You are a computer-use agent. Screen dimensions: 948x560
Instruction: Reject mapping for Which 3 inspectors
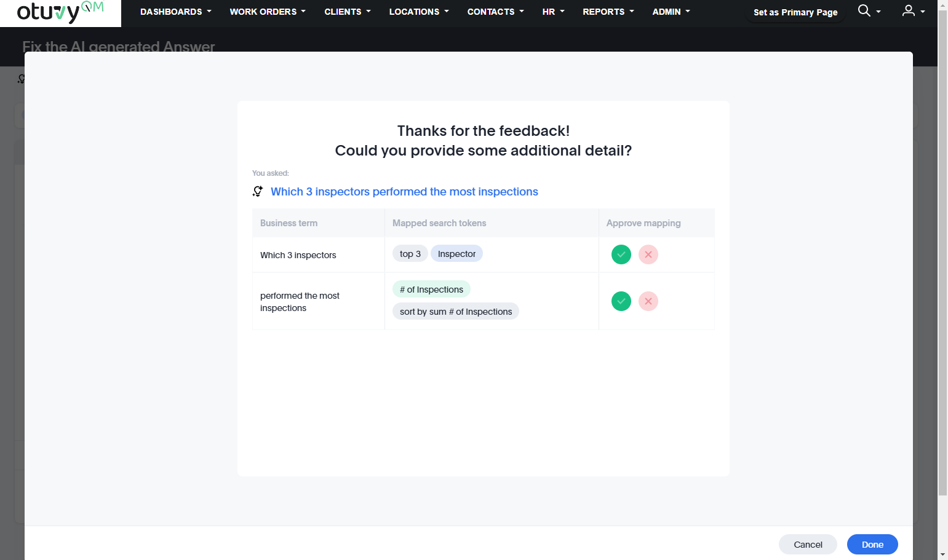[648, 254]
